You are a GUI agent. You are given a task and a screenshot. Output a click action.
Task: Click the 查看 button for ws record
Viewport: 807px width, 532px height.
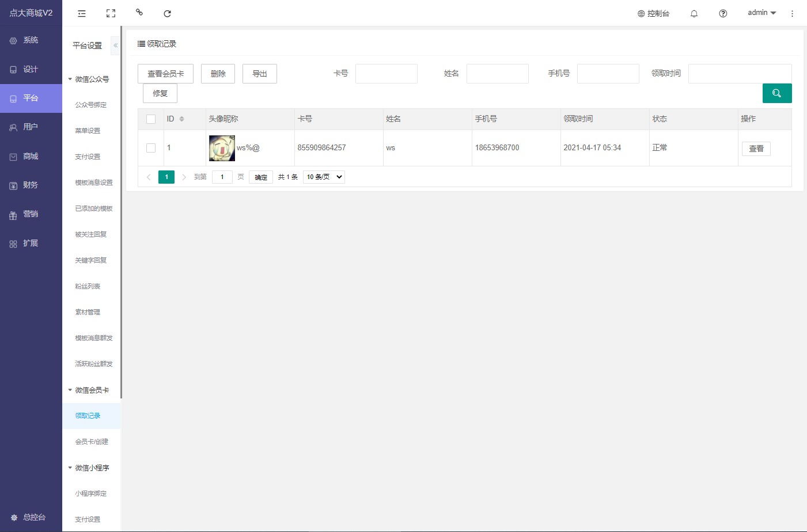[x=756, y=149]
